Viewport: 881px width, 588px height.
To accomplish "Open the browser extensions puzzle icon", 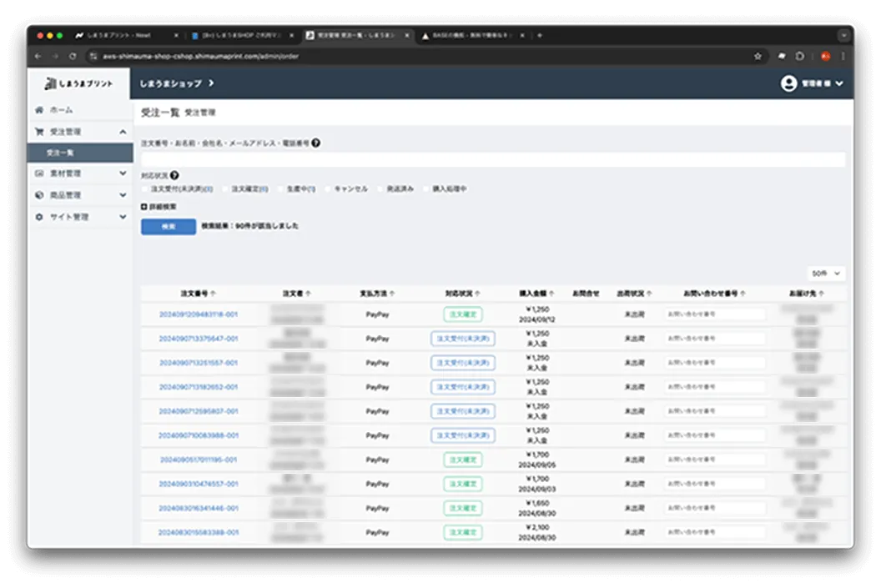I will (800, 57).
